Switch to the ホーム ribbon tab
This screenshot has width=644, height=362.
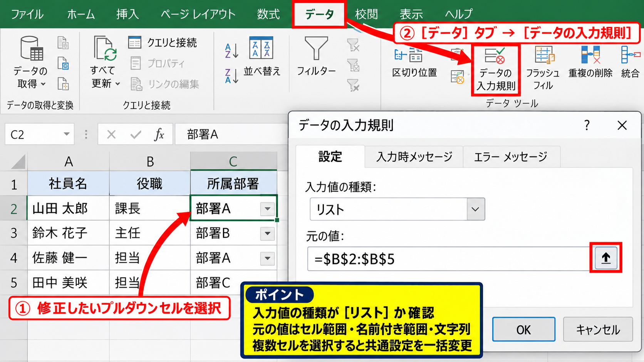[x=81, y=14]
